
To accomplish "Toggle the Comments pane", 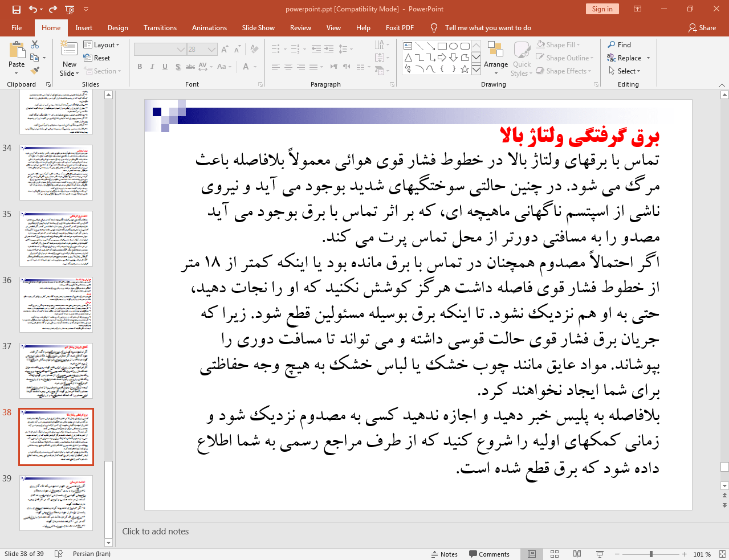I will (x=489, y=554).
